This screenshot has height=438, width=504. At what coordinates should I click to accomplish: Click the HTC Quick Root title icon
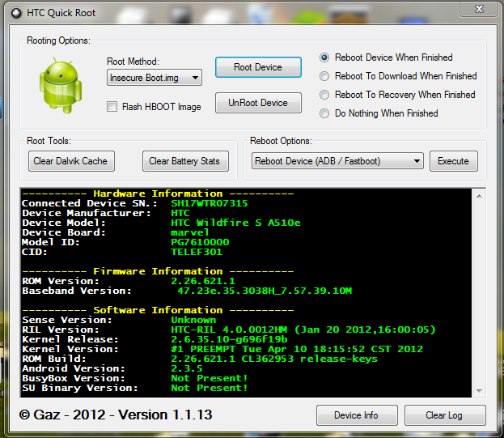16,13
